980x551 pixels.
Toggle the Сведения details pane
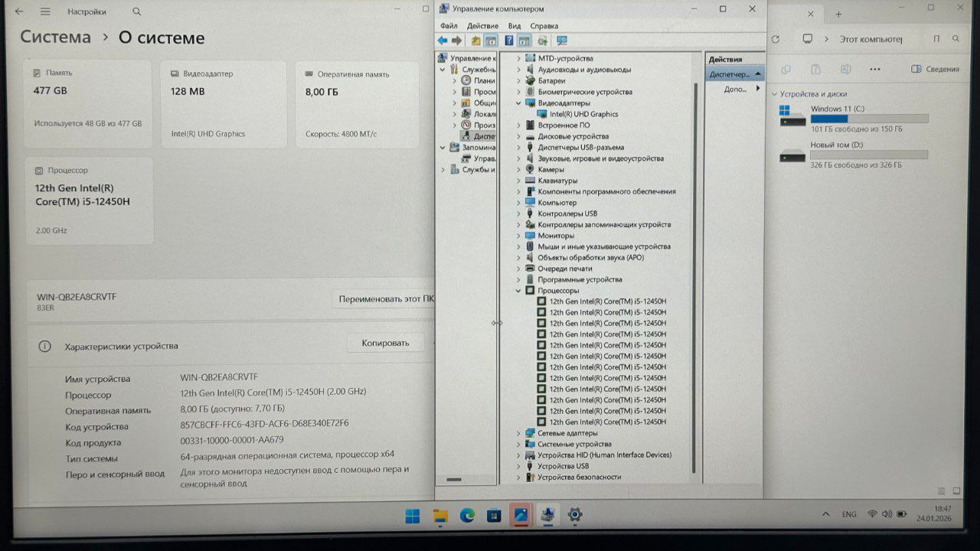pos(935,69)
